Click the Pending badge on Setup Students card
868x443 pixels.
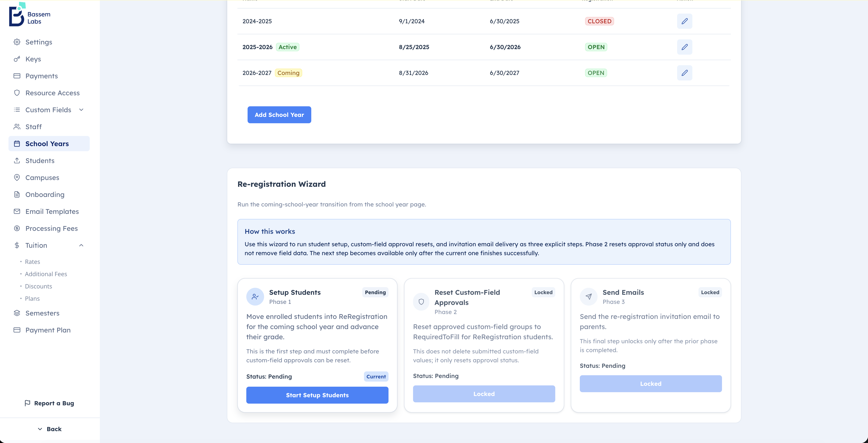(375, 292)
